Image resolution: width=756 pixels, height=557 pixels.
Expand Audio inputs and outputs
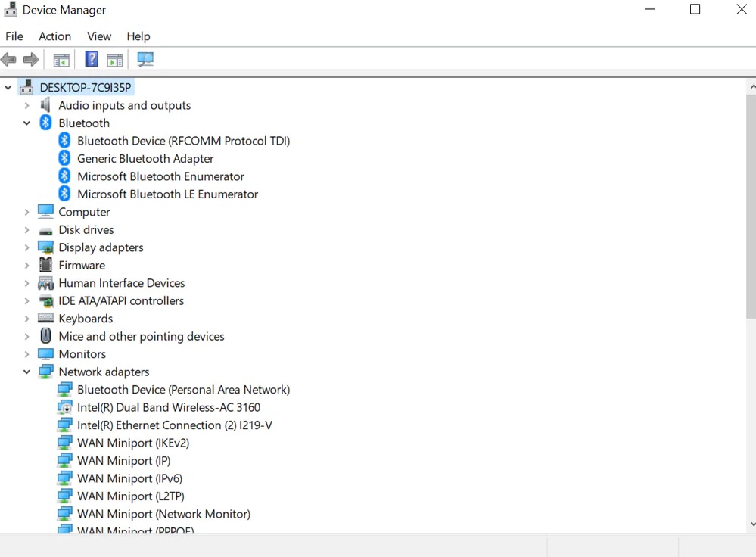27,106
